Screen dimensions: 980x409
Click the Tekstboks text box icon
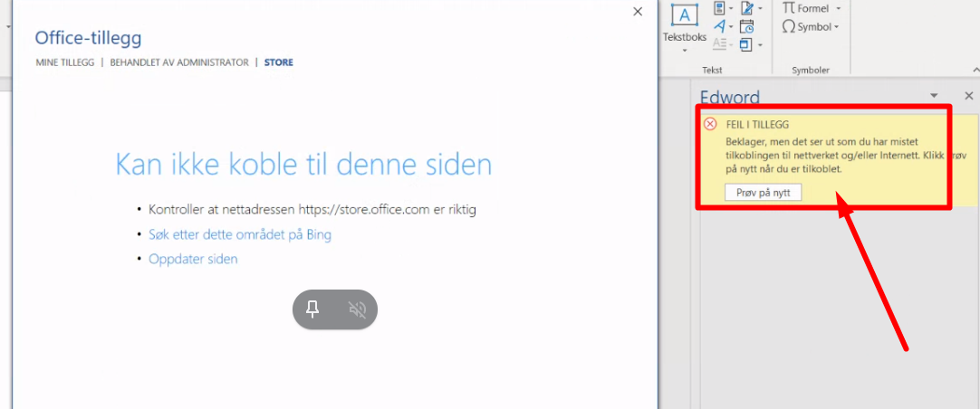point(684,15)
